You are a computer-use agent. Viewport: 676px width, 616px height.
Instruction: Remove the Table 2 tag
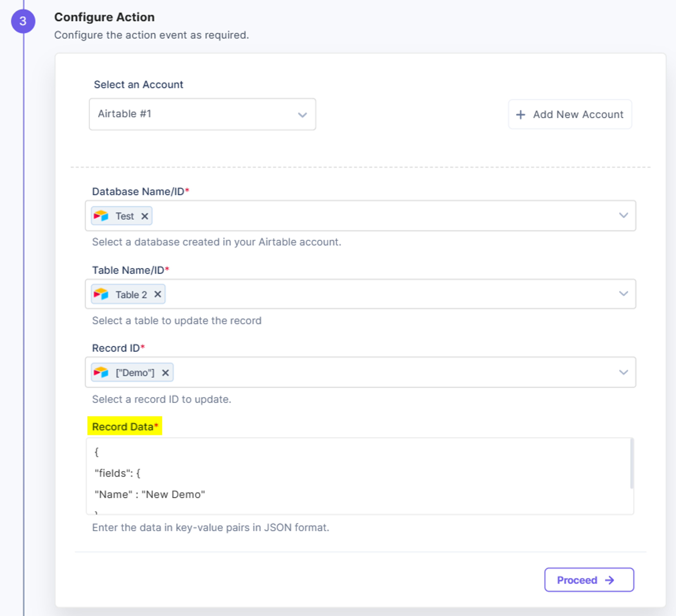tap(158, 294)
